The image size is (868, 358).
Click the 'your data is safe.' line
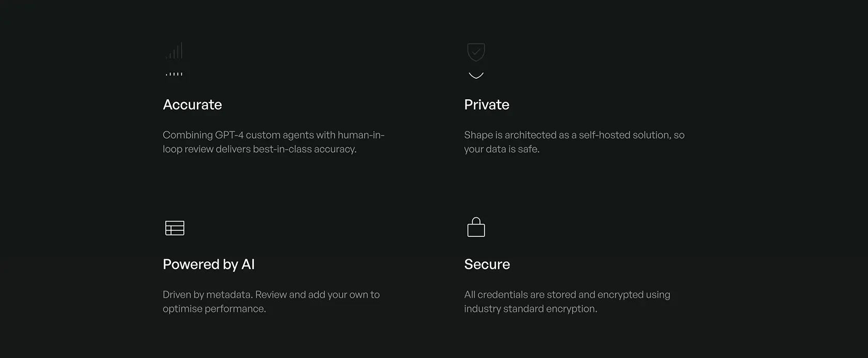coord(502,149)
